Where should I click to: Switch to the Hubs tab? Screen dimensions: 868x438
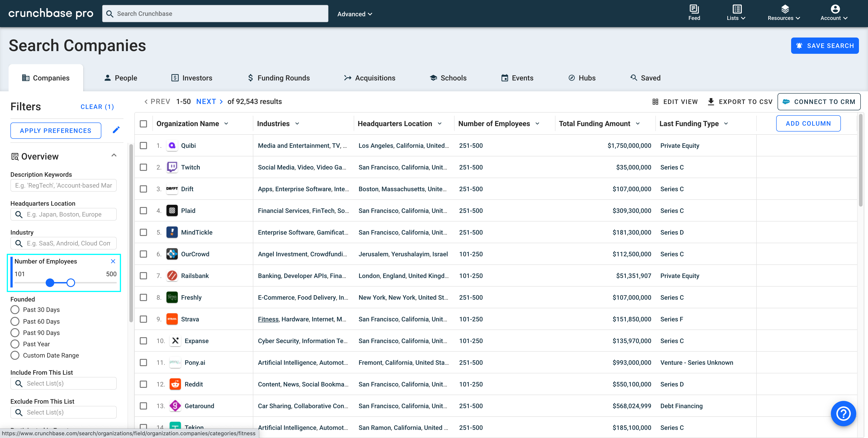coord(582,78)
